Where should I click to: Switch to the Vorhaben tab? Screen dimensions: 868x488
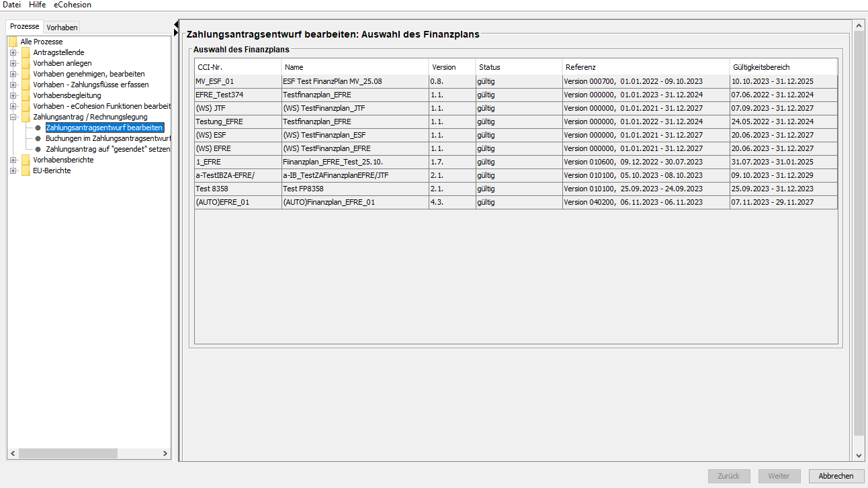coord(62,27)
